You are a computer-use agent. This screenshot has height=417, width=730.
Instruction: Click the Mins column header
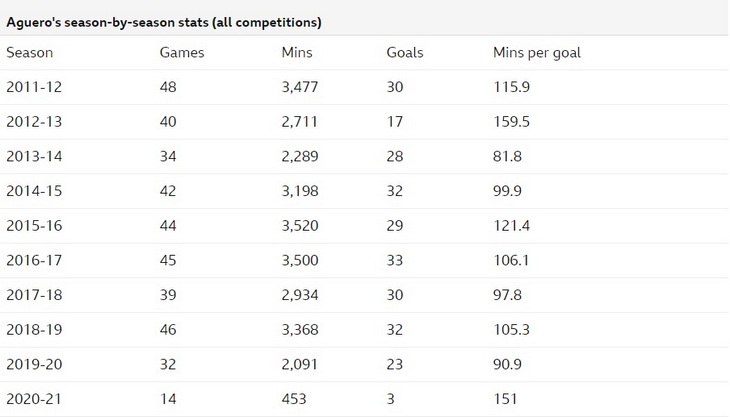(298, 53)
